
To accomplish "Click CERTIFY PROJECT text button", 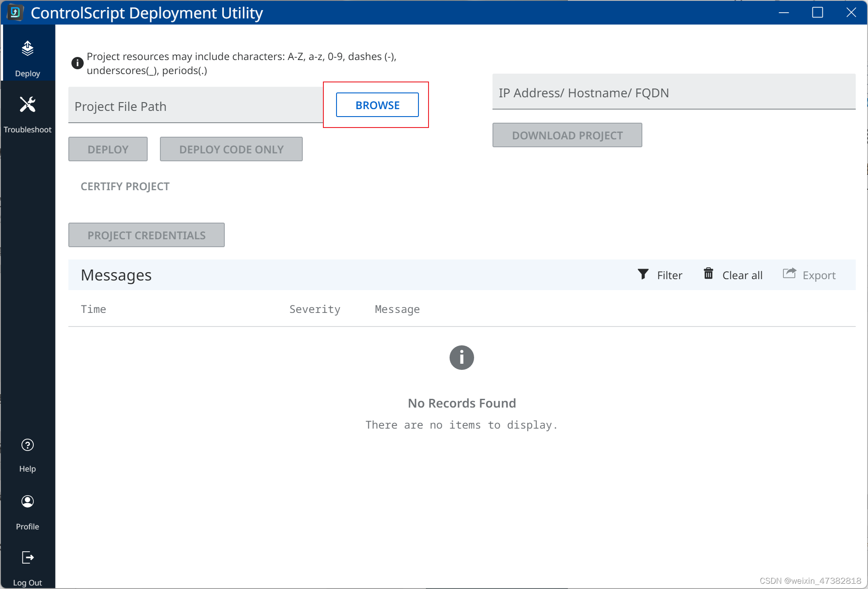I will point(125,186).
